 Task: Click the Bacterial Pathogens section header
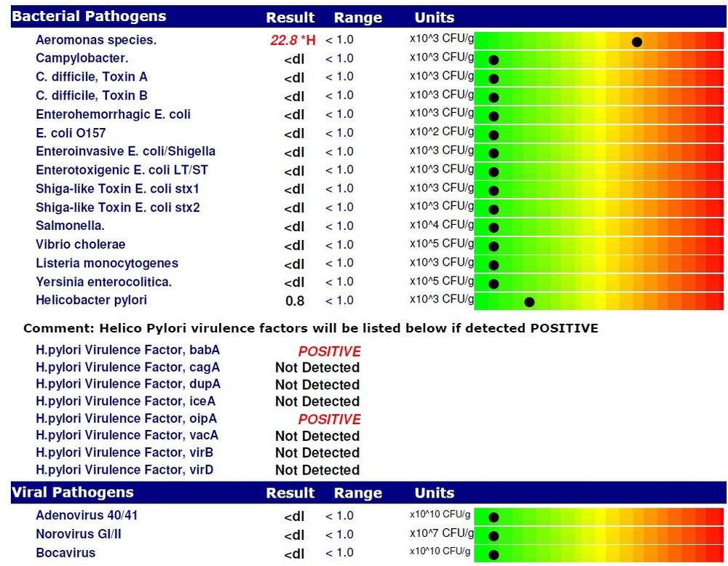pyautogui.click(x=89, y=17)
